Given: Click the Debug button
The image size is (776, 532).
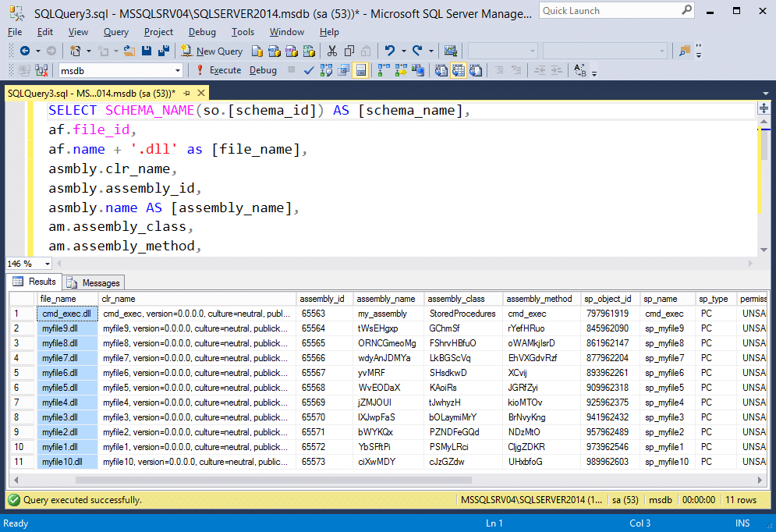Looking at the screenshot, I should pos(263,70).
